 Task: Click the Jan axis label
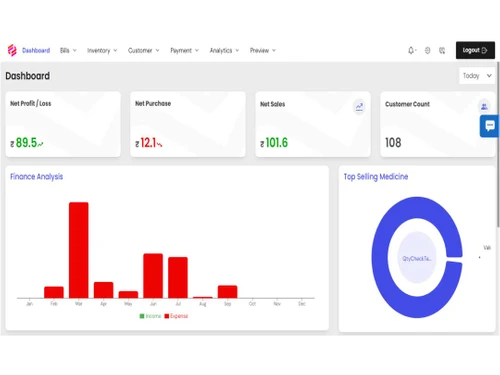click(29, 304)
